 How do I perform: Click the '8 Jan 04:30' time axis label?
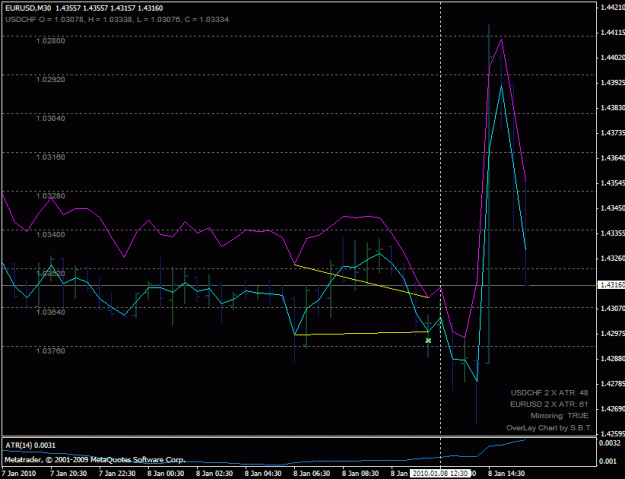(263, 474)
